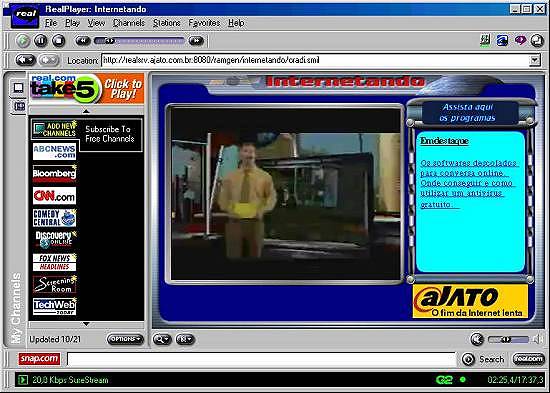The height and width of the screenshot is (393, 550).
Task: Go back with the Back arrow button
Action: 26,60
